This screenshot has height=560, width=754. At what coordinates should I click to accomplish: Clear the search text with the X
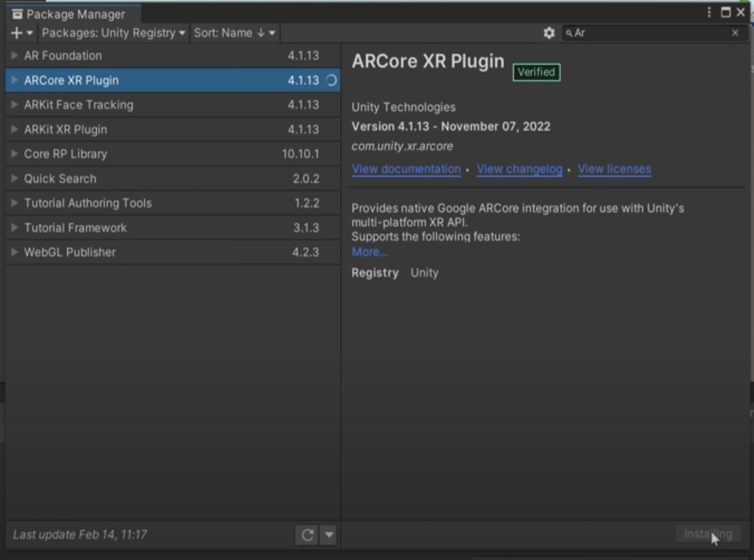[x=735, y=33]
